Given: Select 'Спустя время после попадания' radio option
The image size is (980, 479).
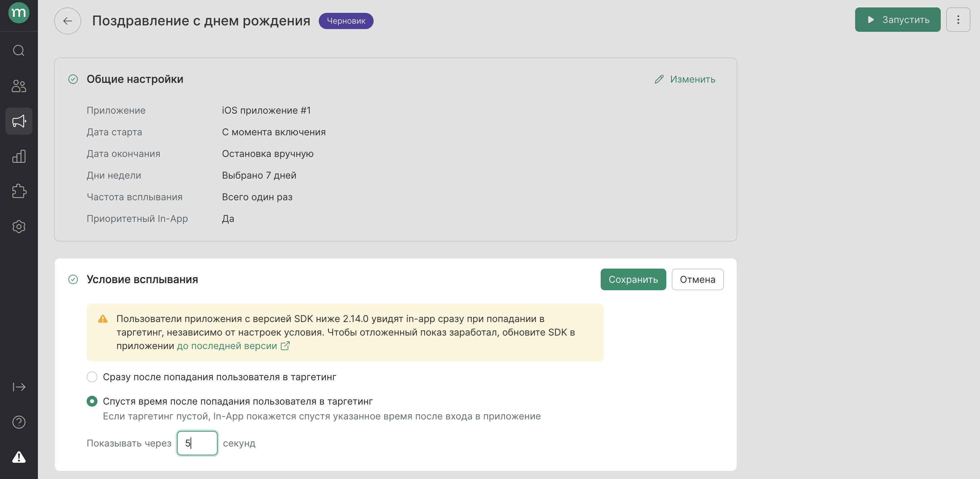Looking at the screenshot, I should pos(92,401).
